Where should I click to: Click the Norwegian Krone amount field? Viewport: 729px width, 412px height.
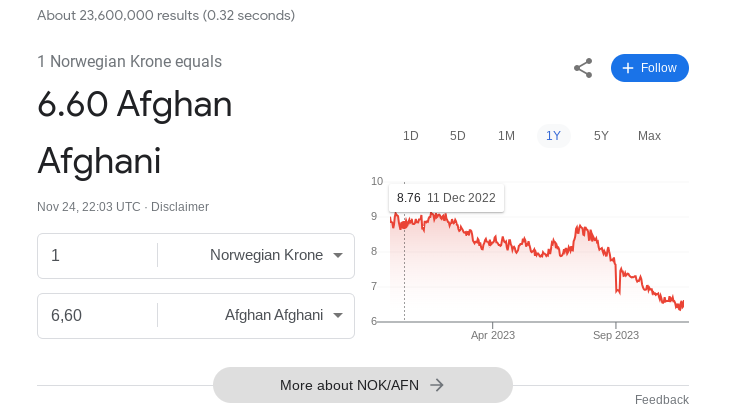pyautogui.click(x=98, y=255)
